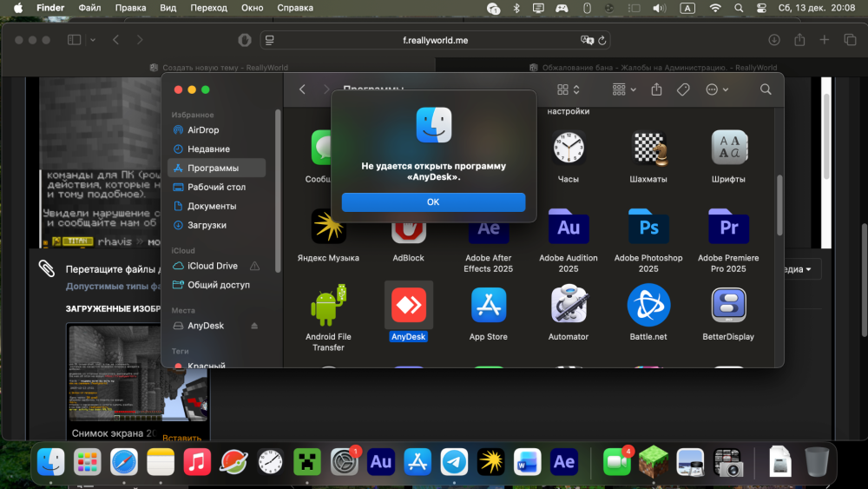Select Adobe Audition 2025 folder
The height and width of the screenshot is (489, 868).
click(568, 227)
